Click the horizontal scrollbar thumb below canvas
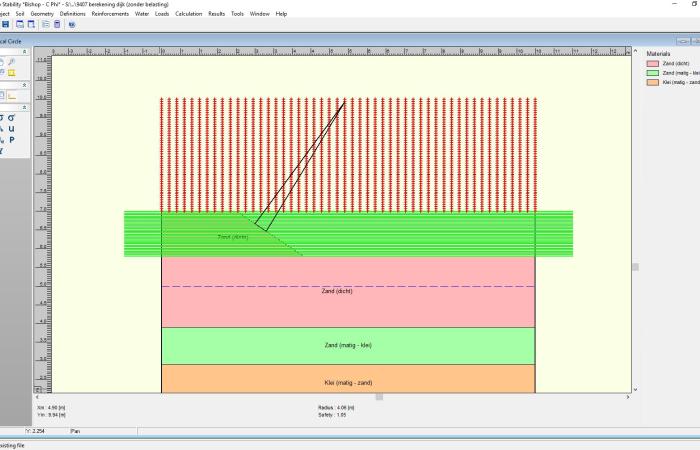The width and height of the screenshot is (700, 450). [x=379, y=397]
